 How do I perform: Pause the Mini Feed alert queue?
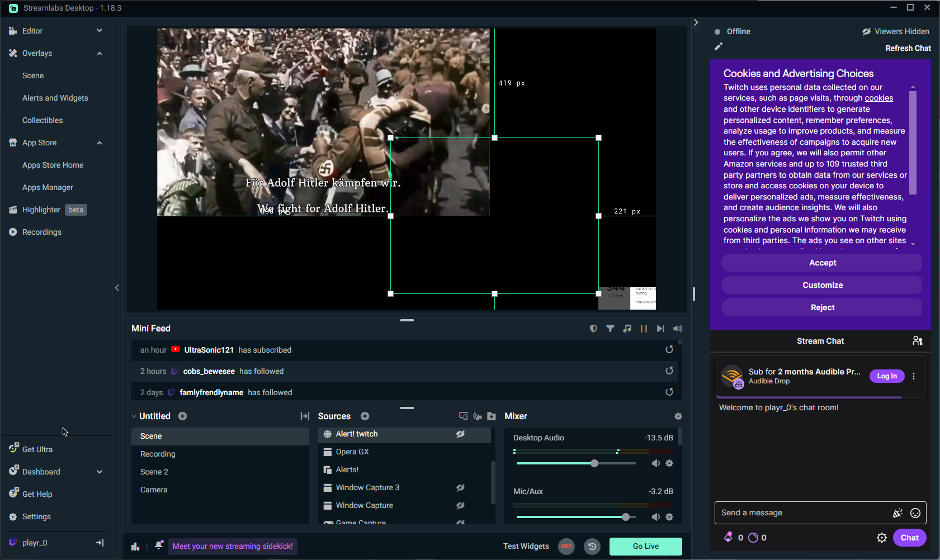pyautogui.click(x=644, y=329)
